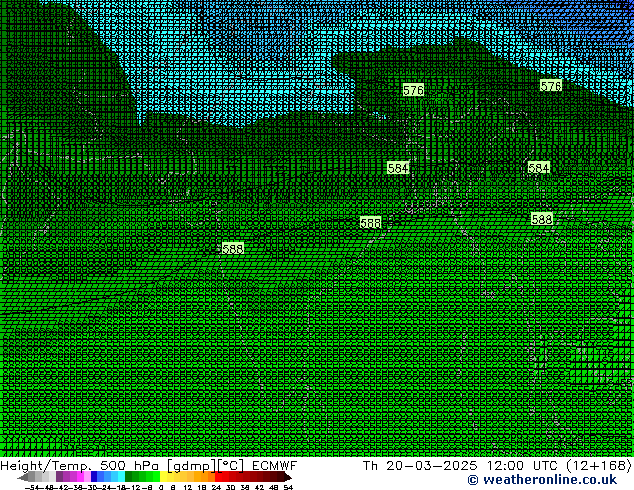Click the '(12+168)' forecast offset text

tap(599, 466)
